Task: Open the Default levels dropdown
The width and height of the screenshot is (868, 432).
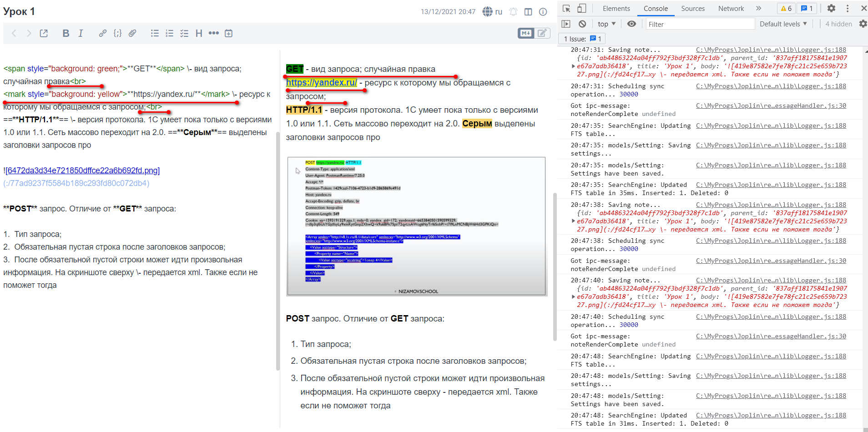Action: pyautogui.click(x=783, y=24)
